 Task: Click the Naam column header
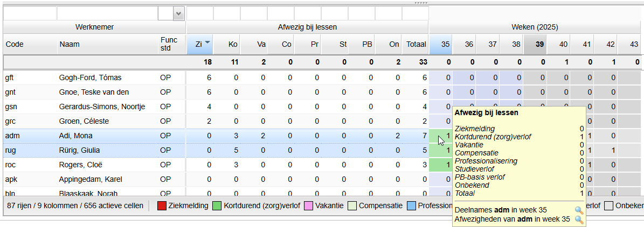click(x=107, y=45)
